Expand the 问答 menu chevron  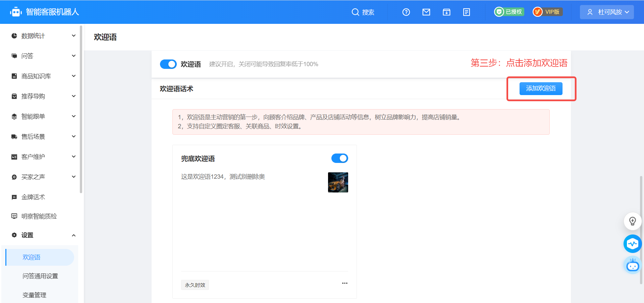tap(74, 56)
